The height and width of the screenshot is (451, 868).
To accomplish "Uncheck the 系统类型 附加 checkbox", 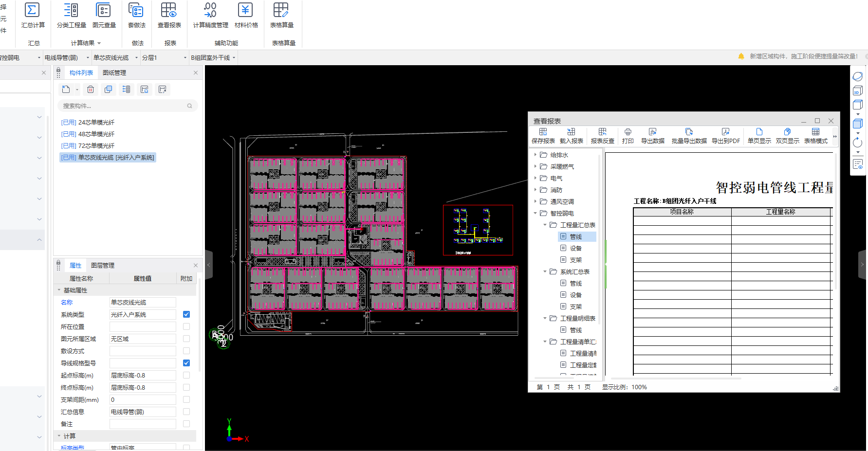I will pos(186,314).
